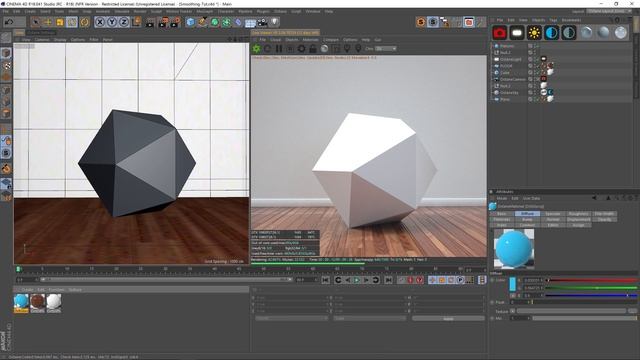Open viewport Display menu
This screenshot has height=360, width=640.
pyautogui.click(x=60, y=40)
